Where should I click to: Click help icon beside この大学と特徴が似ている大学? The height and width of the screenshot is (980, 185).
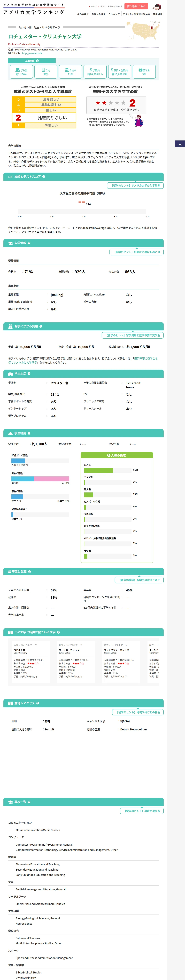[58, 632]
